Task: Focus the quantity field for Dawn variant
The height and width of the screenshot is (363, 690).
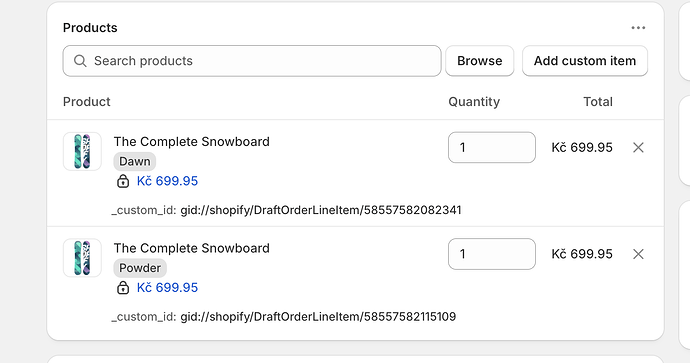Action: (492, 147)
